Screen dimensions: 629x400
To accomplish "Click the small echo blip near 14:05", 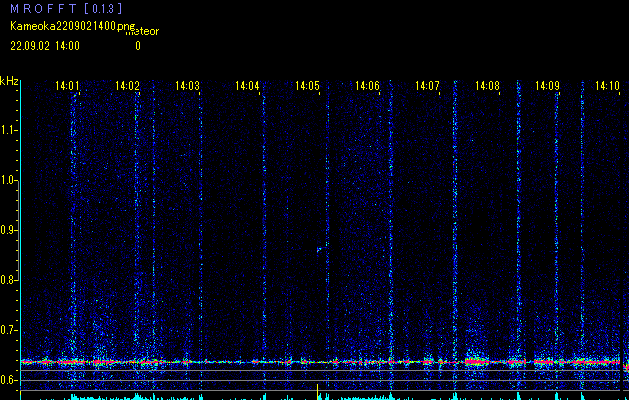I will 319,250.
